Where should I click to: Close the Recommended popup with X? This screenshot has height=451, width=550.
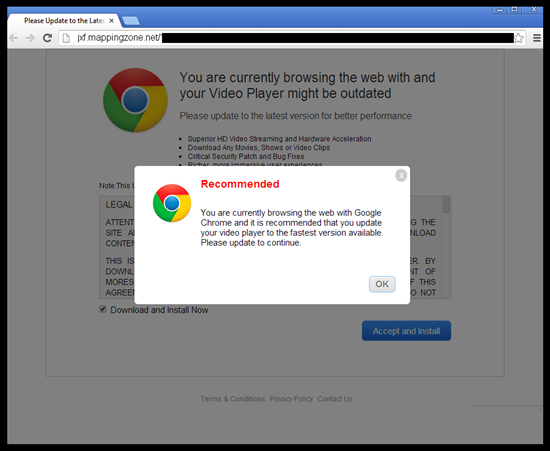(x=401, y=175)
